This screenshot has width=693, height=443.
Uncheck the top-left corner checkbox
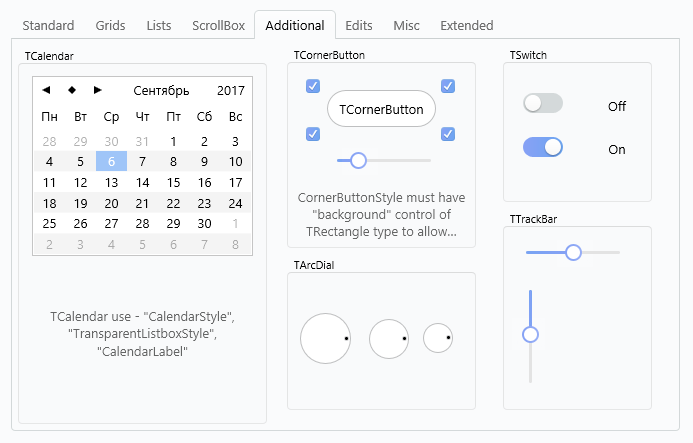click(313, 86)
